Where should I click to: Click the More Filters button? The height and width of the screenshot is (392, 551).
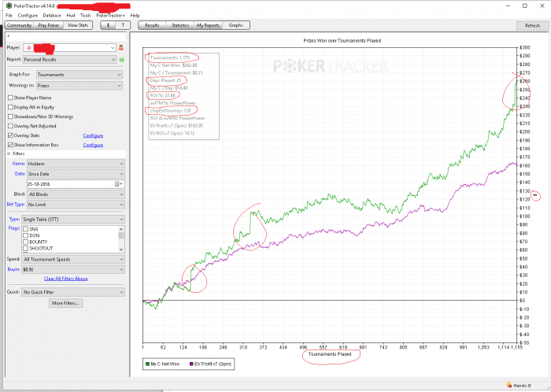pos(65,303)
